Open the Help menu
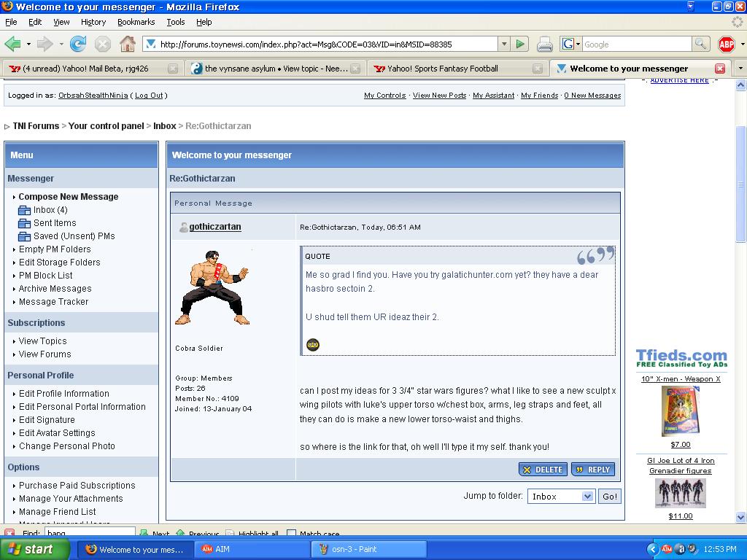The image size is (747, 560). click(204, 22)
